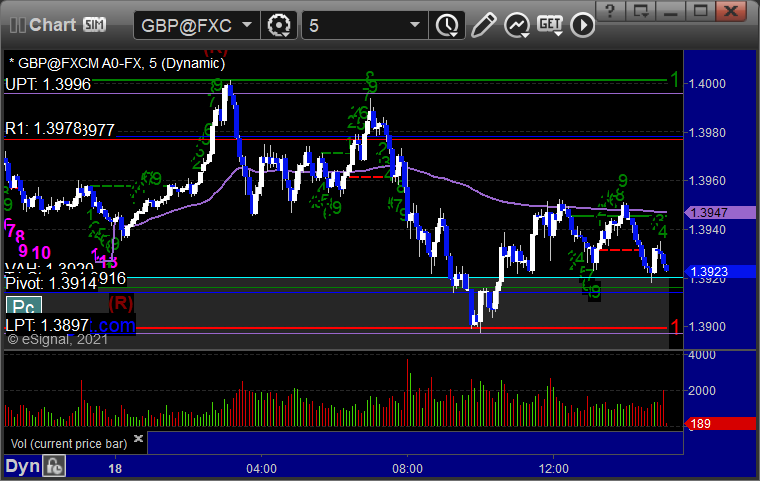The height and width of the screenshot is (481, 760).
Task: Select the pencil drawing tools icon
Action: coord(483,25)
